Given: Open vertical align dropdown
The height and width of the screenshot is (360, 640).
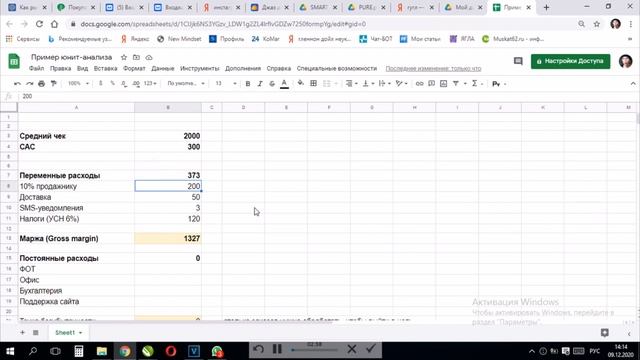Looking at the screenshot, I should (368, 83).
